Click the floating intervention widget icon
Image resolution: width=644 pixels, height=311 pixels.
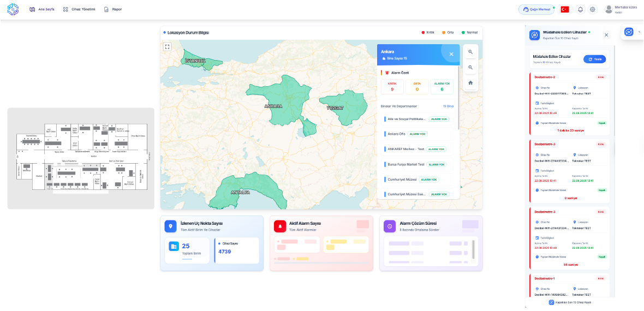pyautogui.click(x=629, y=32)
